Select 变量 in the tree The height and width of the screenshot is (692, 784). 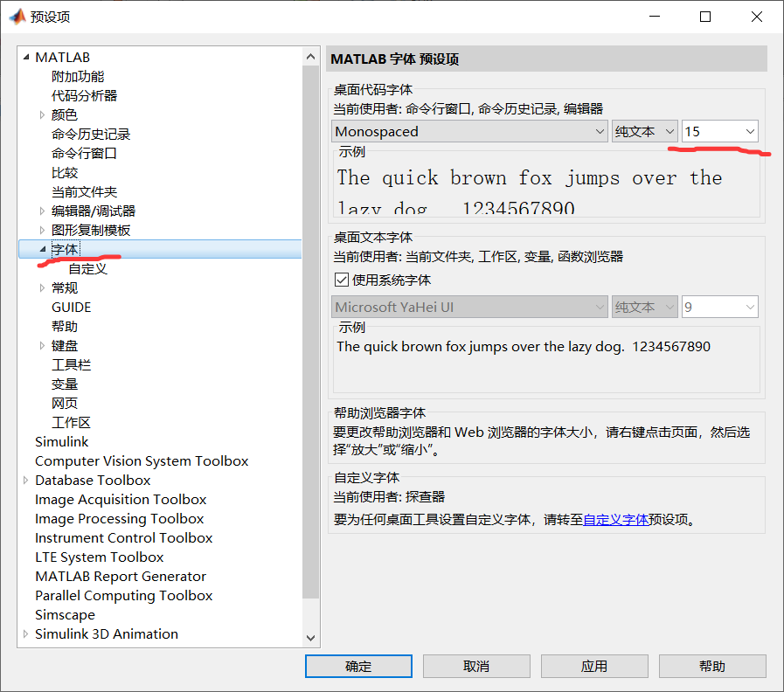65,384
